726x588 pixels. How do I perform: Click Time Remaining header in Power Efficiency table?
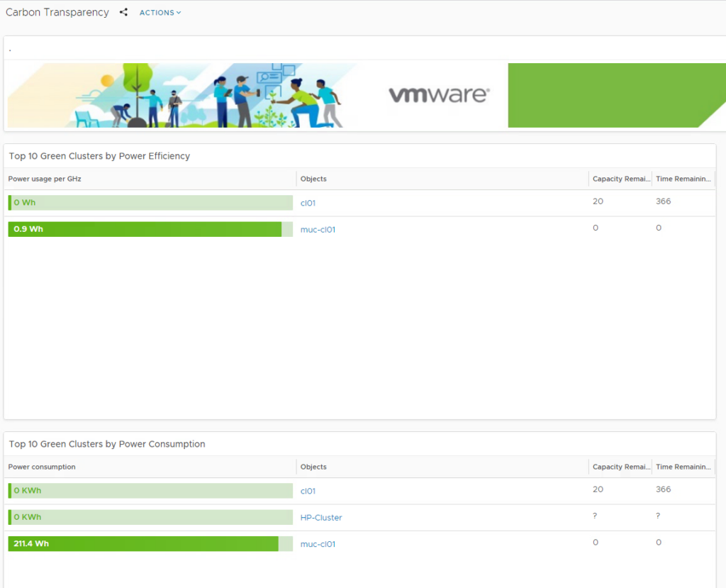pyautogui.click(x=683, y=179)
